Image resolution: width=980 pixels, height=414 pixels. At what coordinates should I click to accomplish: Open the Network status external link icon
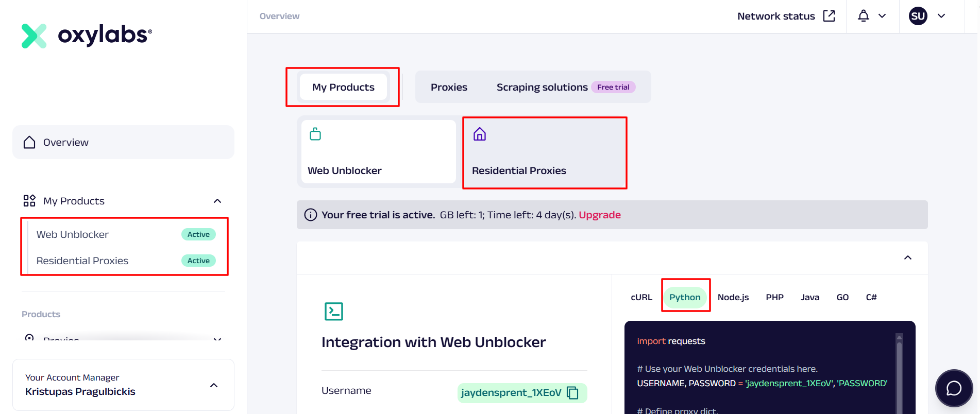[x=829, y=16]
